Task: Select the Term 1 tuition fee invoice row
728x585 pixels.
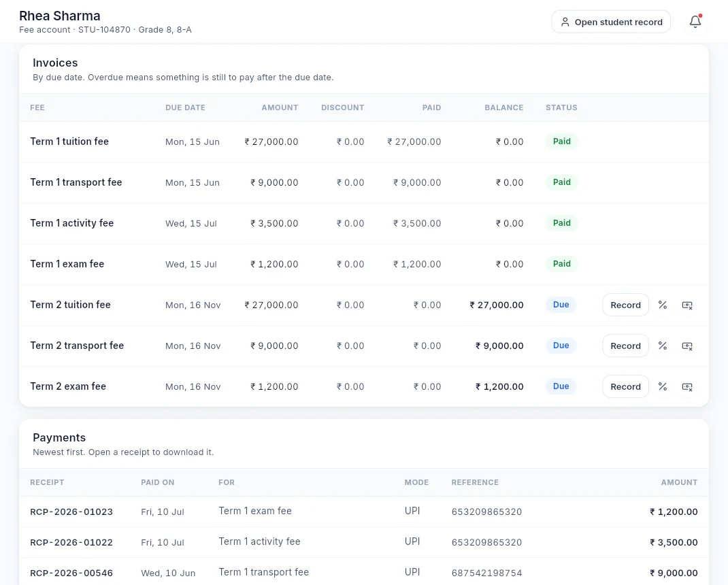Action: coord(364,141)
